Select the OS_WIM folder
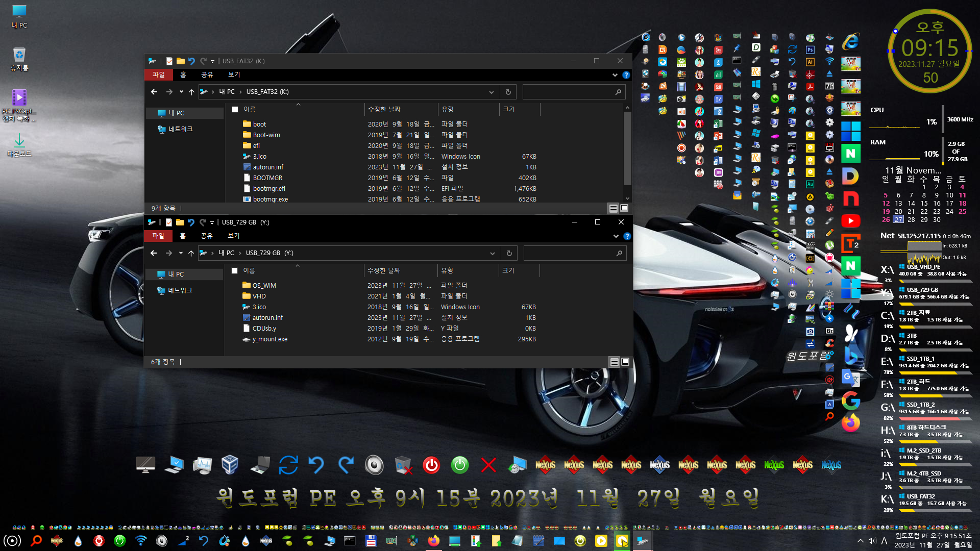This screenshot has height=551, width=980. click(x=264, y=286)
